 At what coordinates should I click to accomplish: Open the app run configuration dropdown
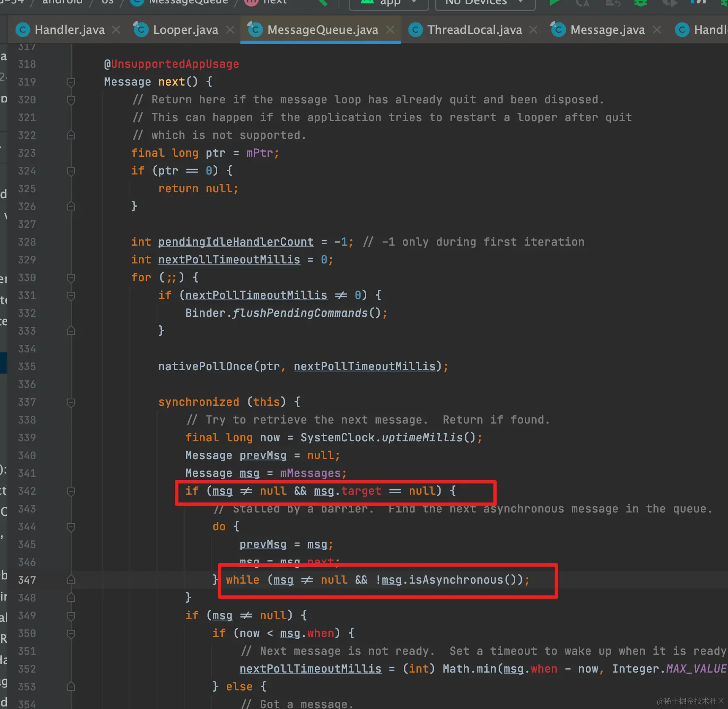(389, 3)
